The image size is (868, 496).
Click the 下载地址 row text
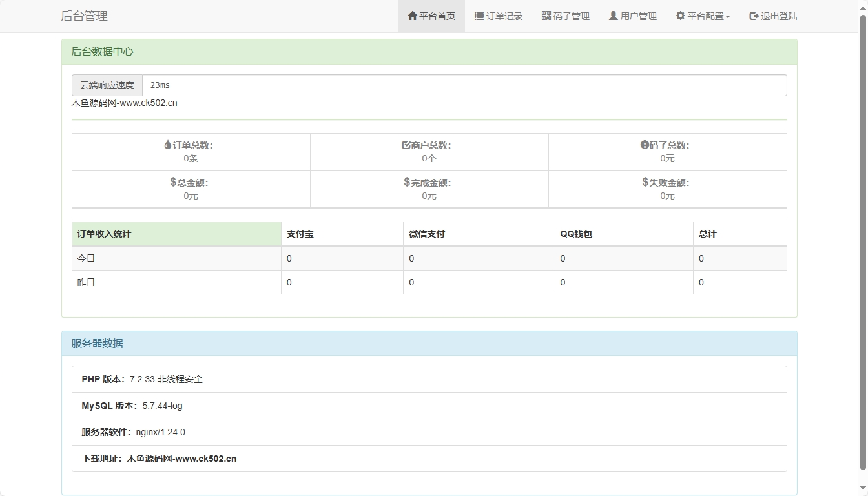pyautogui.click(x=159, y=459)
